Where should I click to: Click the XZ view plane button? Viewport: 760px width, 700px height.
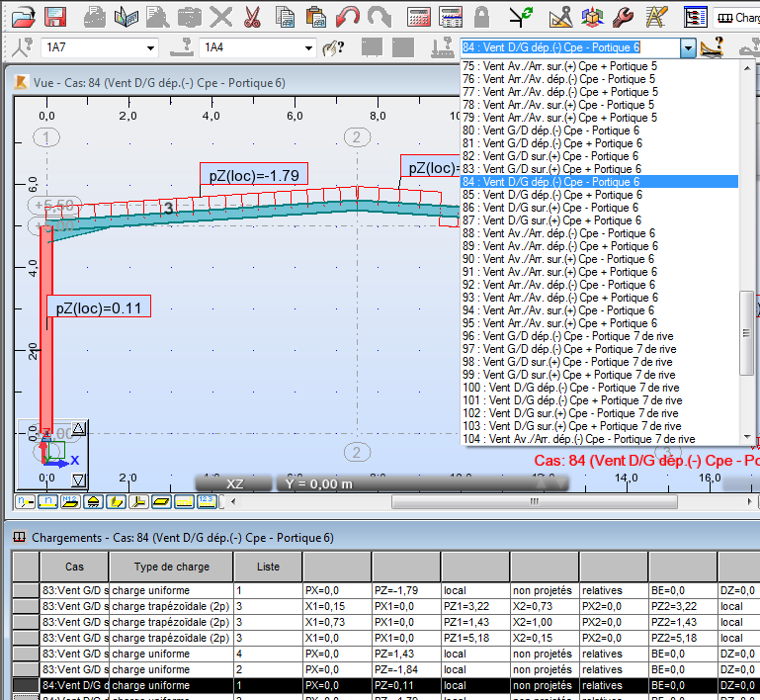[x=234, y=483]
